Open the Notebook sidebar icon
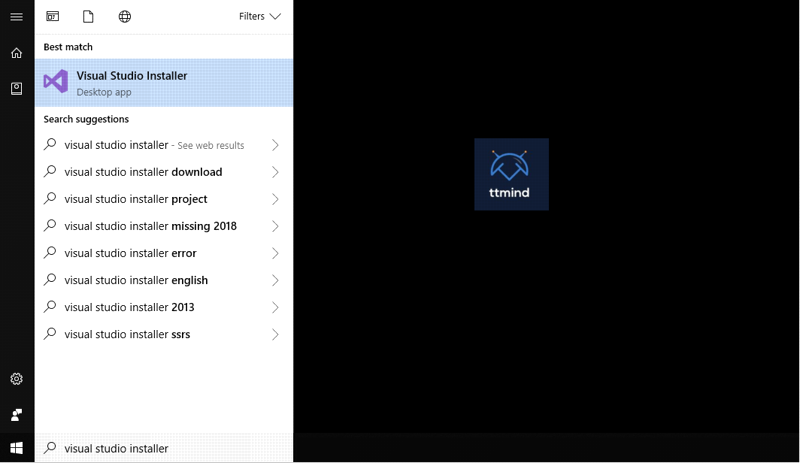This screenshot has height=463, width=800. [16, 89]
